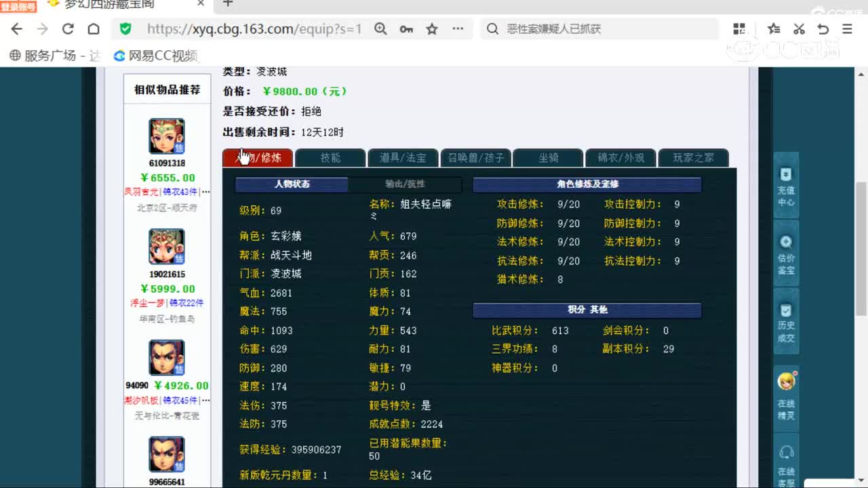
Task: Click the 锦衣22件 link
Action: click(186, 303)
